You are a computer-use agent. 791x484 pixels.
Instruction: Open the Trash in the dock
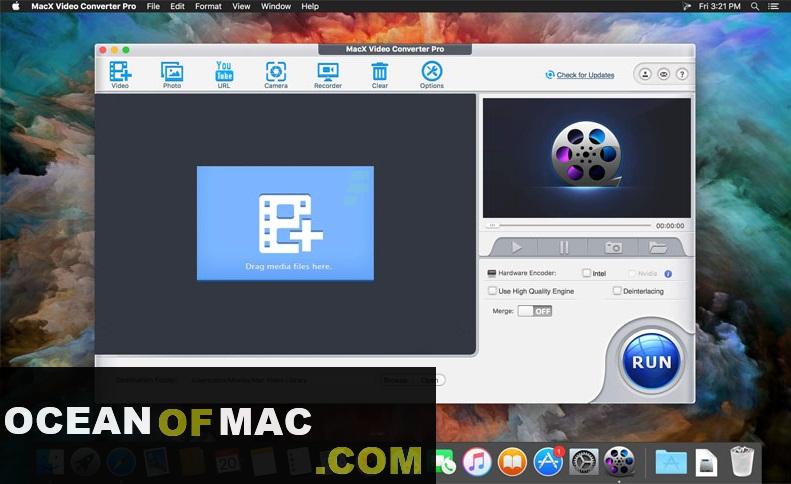pyautogui.click(x=742, y=461)
